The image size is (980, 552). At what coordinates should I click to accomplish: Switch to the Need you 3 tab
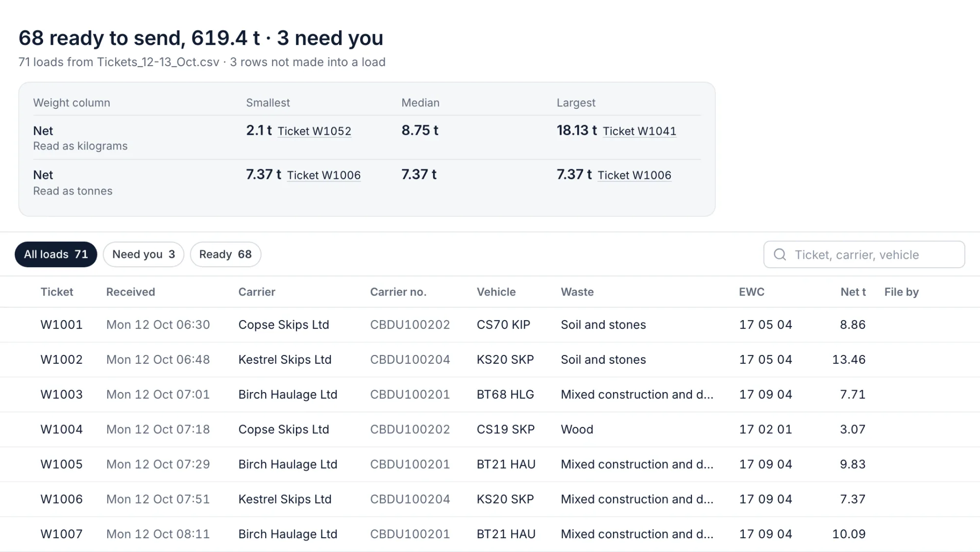coord(144,254)
